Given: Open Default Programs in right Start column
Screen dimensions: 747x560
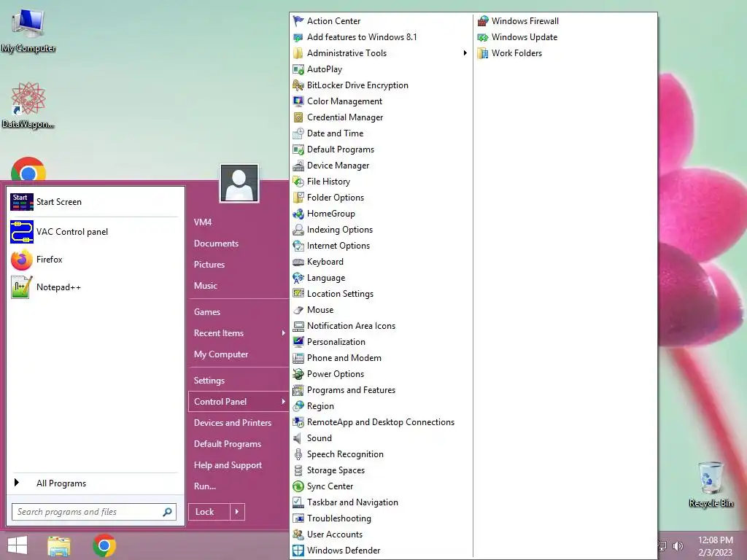Looking at the screenshot, I should coord(228,444).
